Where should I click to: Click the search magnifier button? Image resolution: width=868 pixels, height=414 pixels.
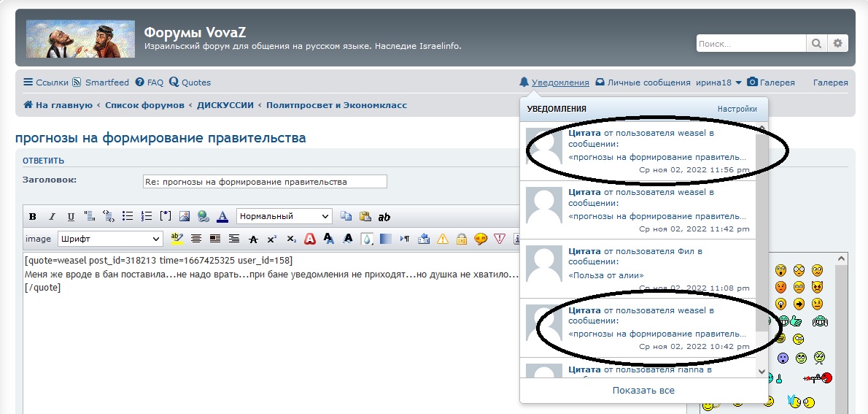tap(817, 44)
